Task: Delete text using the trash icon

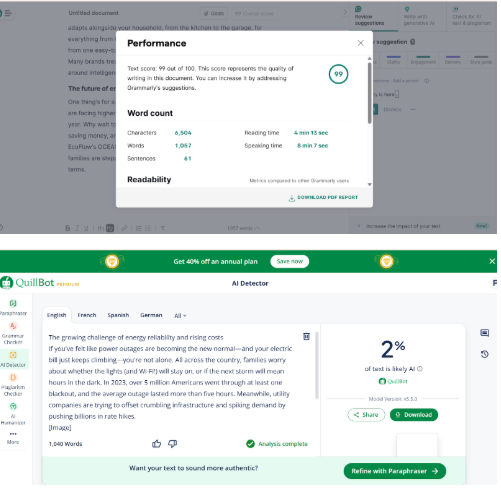Action: (x=306, y=336)
